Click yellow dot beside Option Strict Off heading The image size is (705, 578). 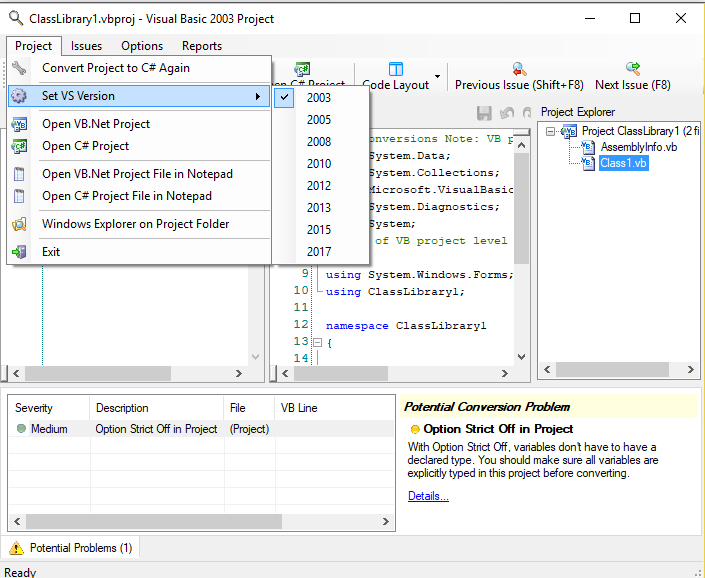415,429
